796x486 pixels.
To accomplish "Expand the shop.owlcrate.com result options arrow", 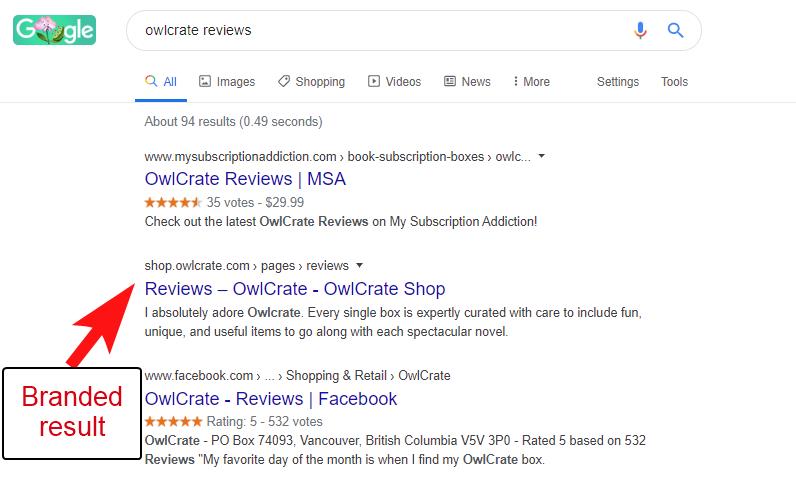I will coord(359,265).
